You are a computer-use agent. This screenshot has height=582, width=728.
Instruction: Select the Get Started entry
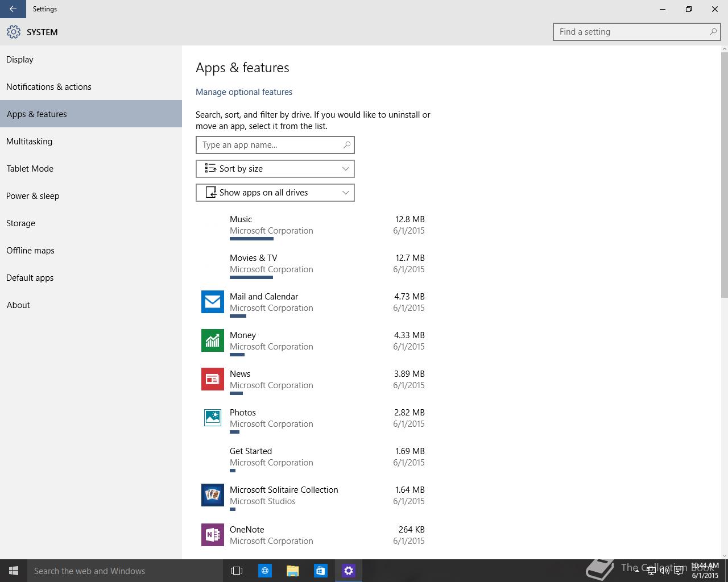click(313, 459)
